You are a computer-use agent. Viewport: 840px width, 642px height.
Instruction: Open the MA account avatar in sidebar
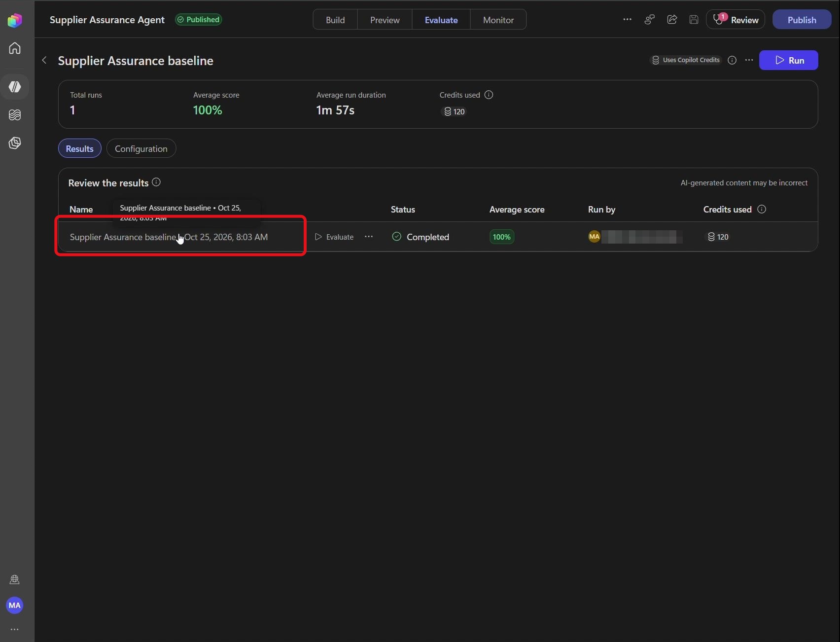click(x=15, y=605)
